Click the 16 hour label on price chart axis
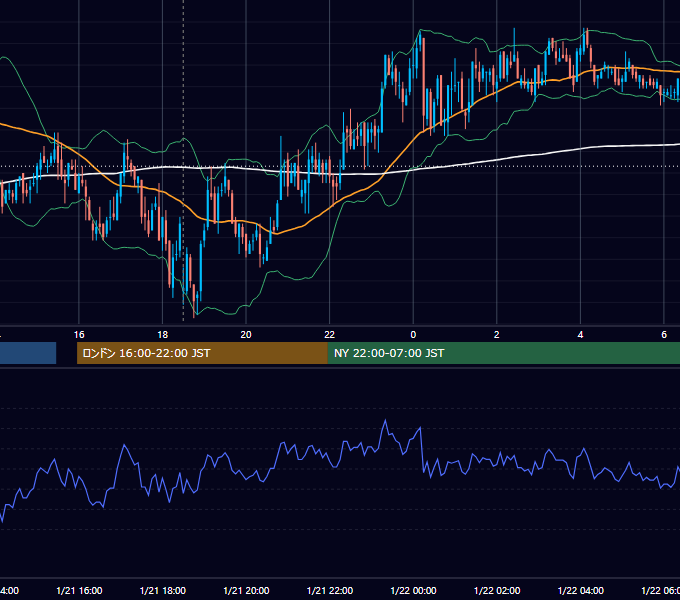This screenshot has height=600, width=680. (x=79, y=335)
